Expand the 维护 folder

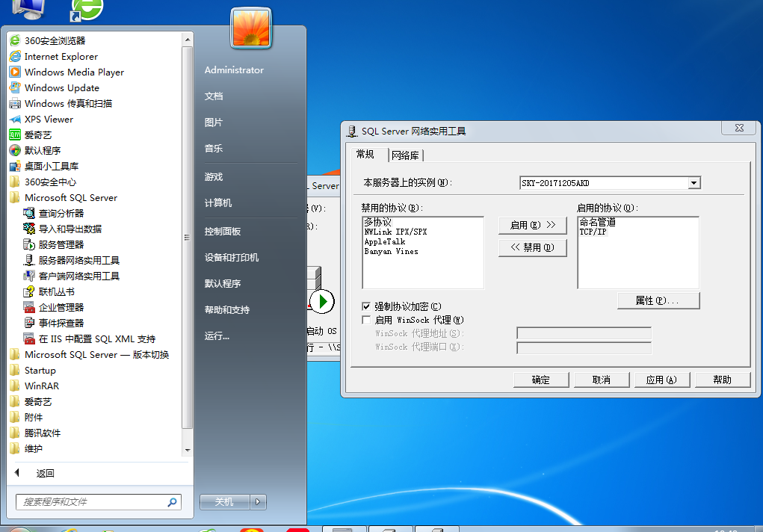(x=26, y=448)
